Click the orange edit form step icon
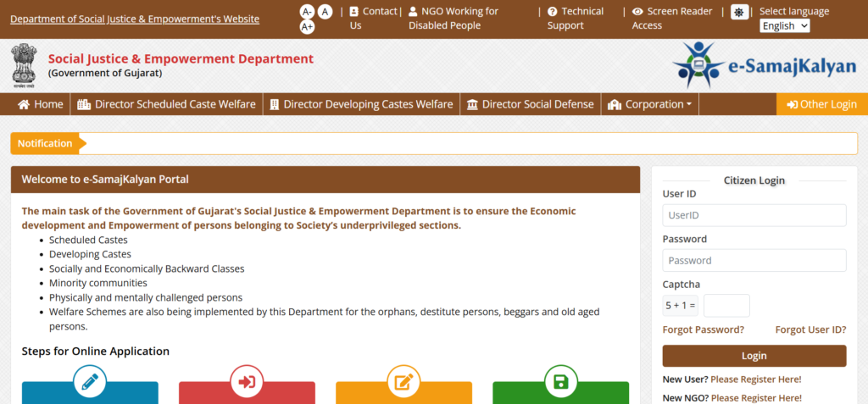 click(403, 382)
